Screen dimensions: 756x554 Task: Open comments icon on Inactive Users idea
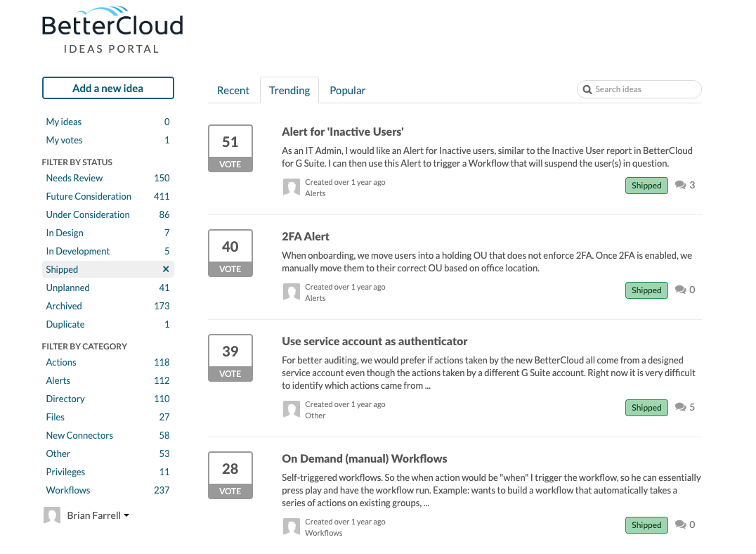(x=680, y=185)
